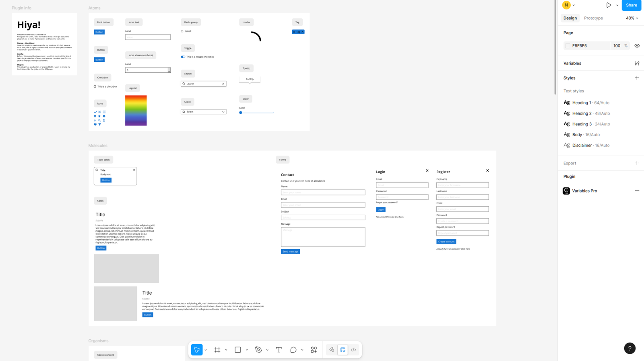
Task: Switch off the 'This is a toggle checkbox' toggle
Action: click(x=183, y=57)
